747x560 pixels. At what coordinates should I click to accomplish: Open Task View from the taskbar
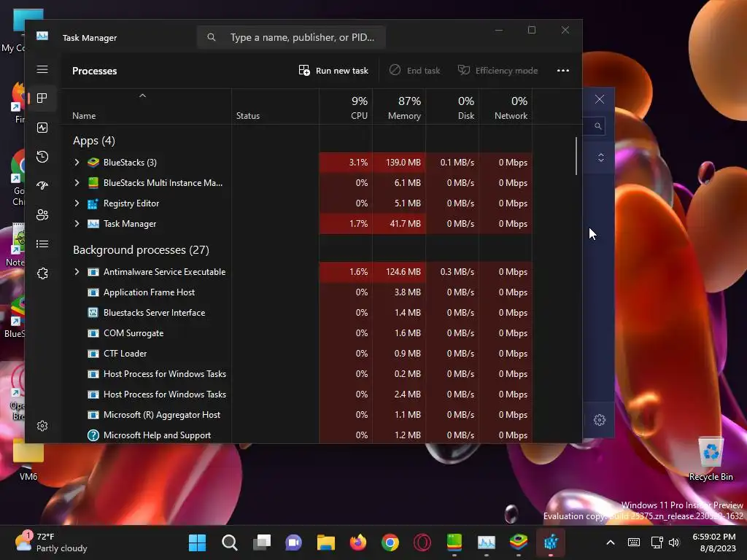(262, 542)
